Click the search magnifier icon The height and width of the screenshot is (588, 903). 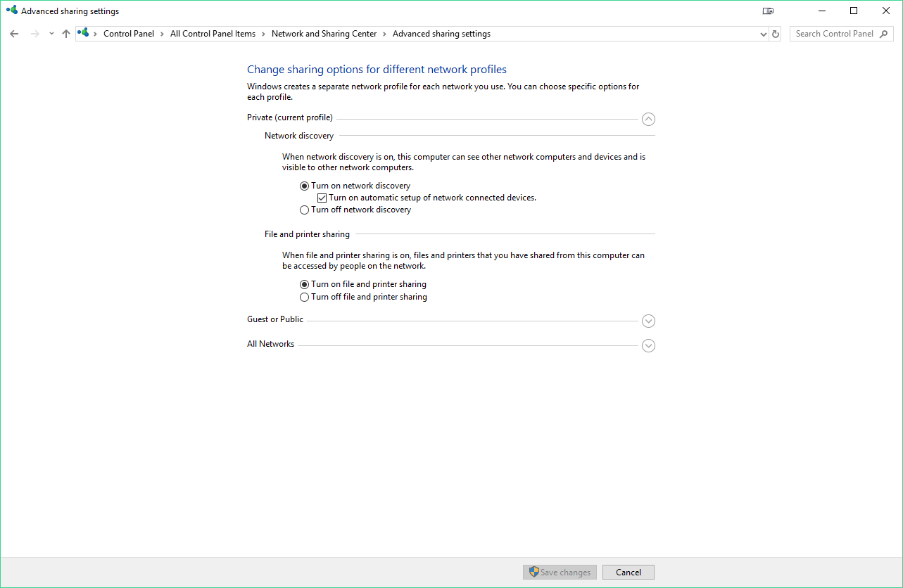coord(885,34)
